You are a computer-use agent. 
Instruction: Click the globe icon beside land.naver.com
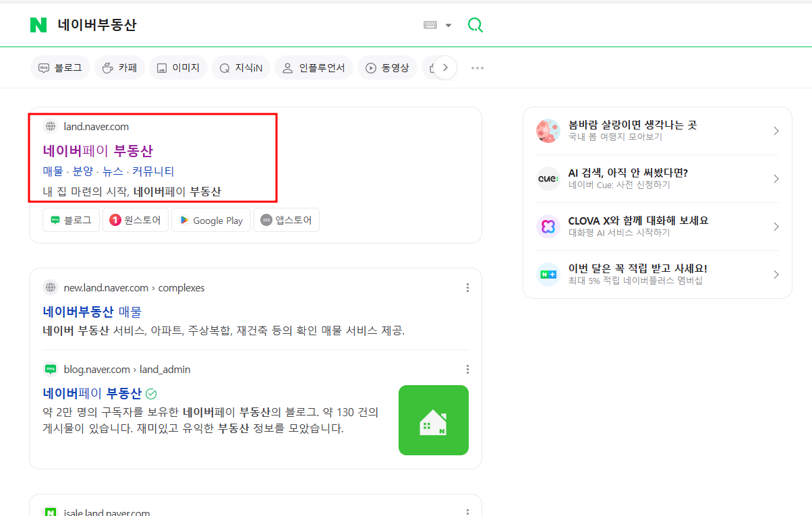point(51,126)
